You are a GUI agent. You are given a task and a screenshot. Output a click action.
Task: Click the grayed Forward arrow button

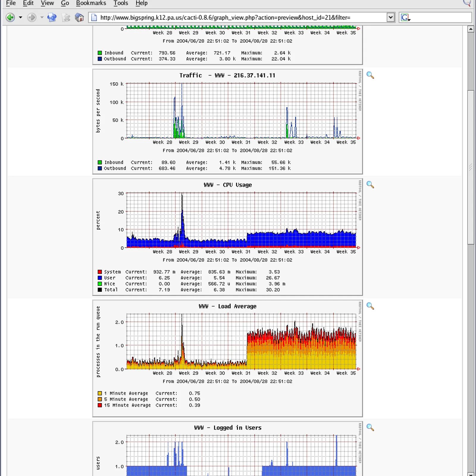[x=32, y=18]
